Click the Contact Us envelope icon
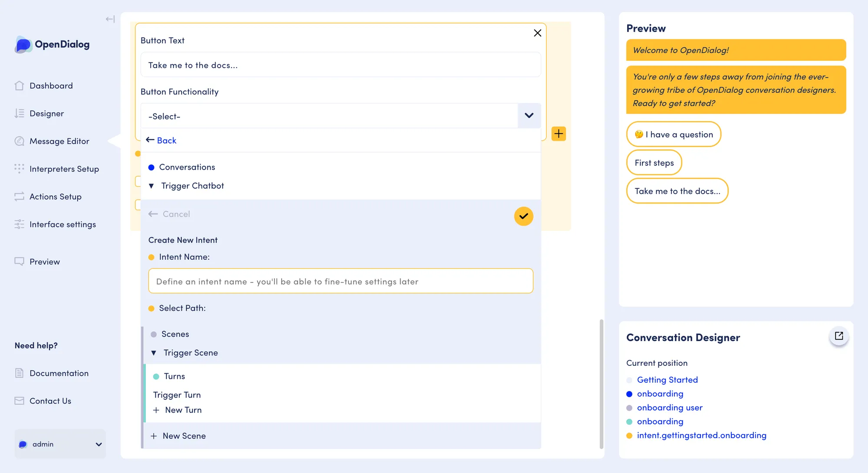The height and width of the screenshot is (473, 868). pyautogui.click(x=19, y=401)
